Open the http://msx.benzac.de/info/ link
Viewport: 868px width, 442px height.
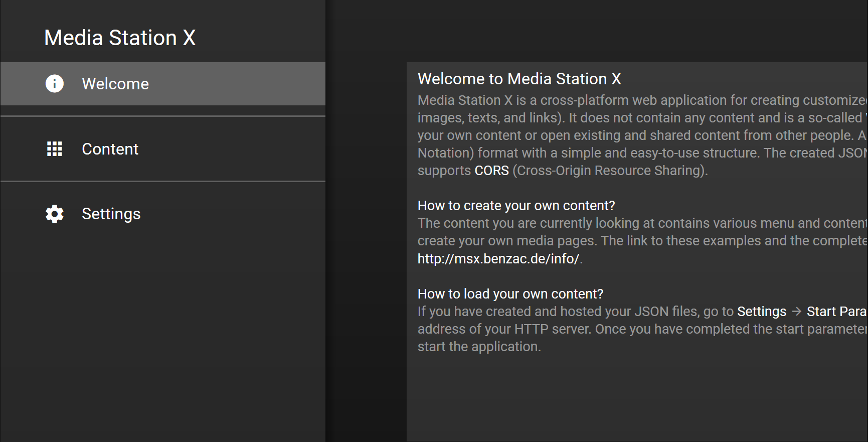tap(498, 259)
